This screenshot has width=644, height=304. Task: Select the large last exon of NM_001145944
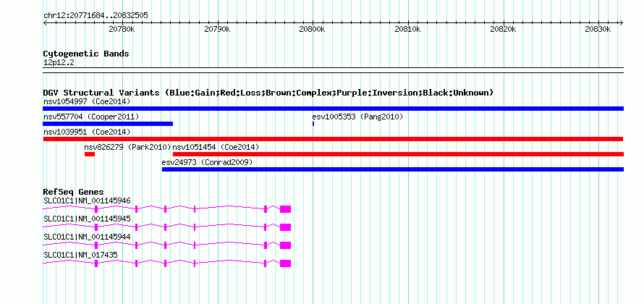(285, 245)
